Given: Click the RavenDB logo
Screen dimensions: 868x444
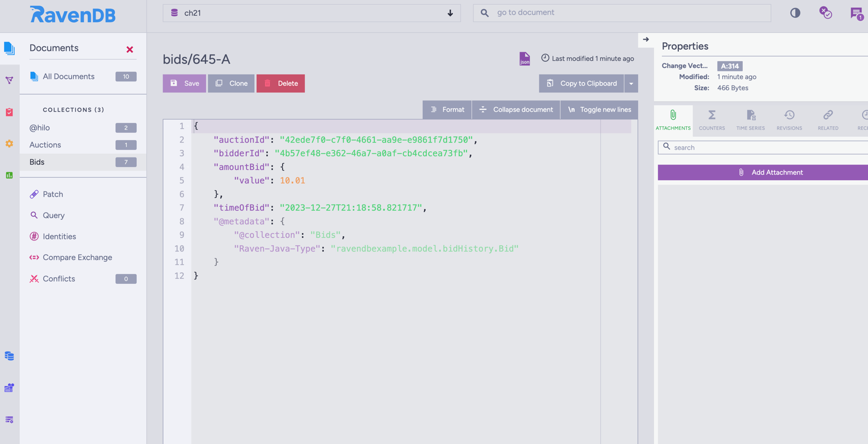Looking at the screenshot, I should pyautogui.click(x=72, y=15).
